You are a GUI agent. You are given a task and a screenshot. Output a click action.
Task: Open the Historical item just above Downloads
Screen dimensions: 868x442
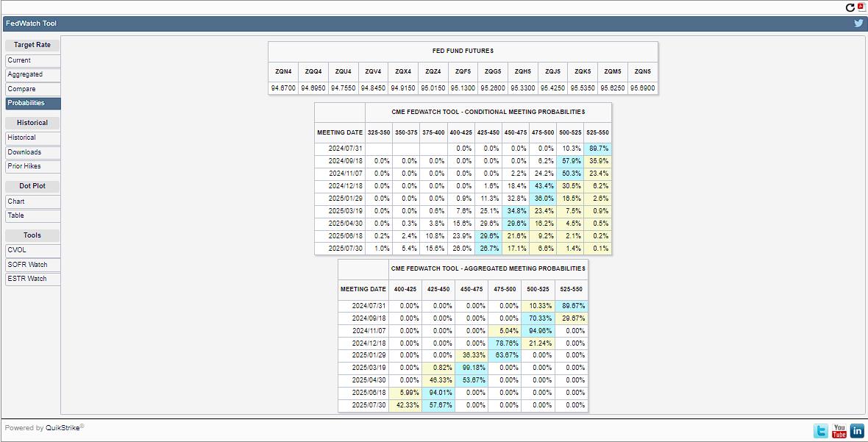(x=33, y=138)
